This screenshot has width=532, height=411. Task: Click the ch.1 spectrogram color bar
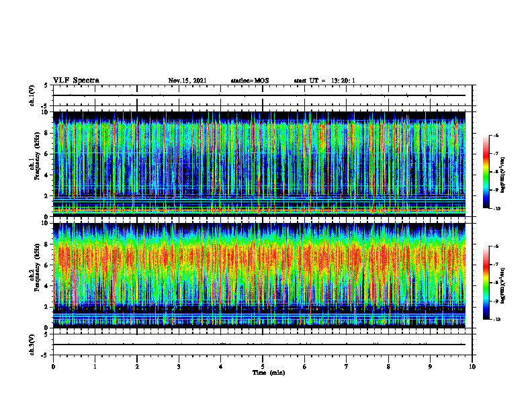(x=486, y=172)
